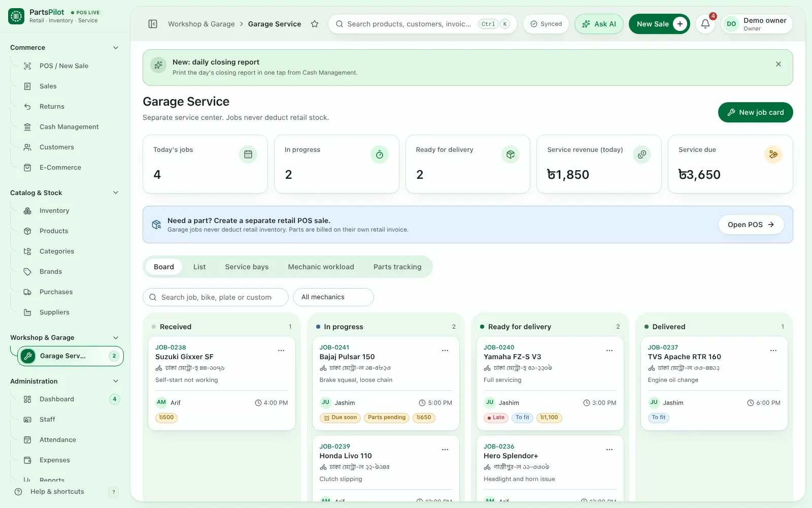Screen dimensions: 812x508
Task: Click the Synced status button
Action: pos(546,24)
